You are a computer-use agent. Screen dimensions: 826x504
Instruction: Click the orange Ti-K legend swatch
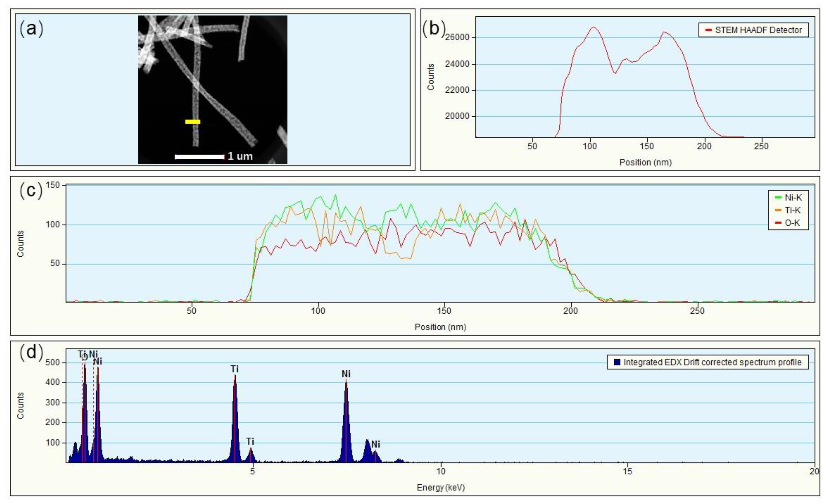click(778, 210)
